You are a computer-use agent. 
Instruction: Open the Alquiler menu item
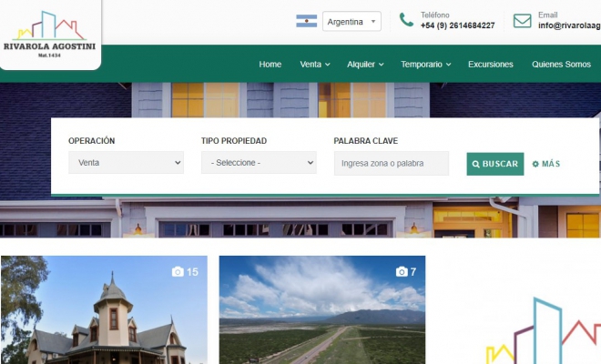365,65
